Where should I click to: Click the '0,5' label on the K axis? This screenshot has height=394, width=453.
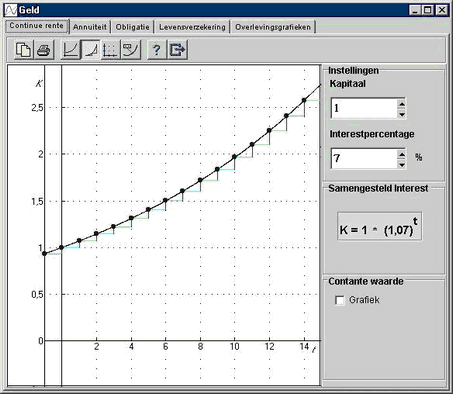(x=37, y=295)
